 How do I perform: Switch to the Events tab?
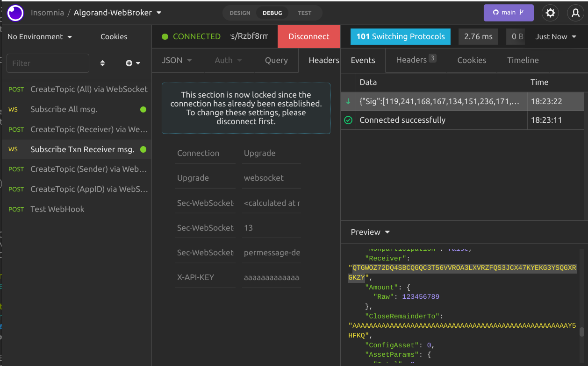(x=363, y=60)
